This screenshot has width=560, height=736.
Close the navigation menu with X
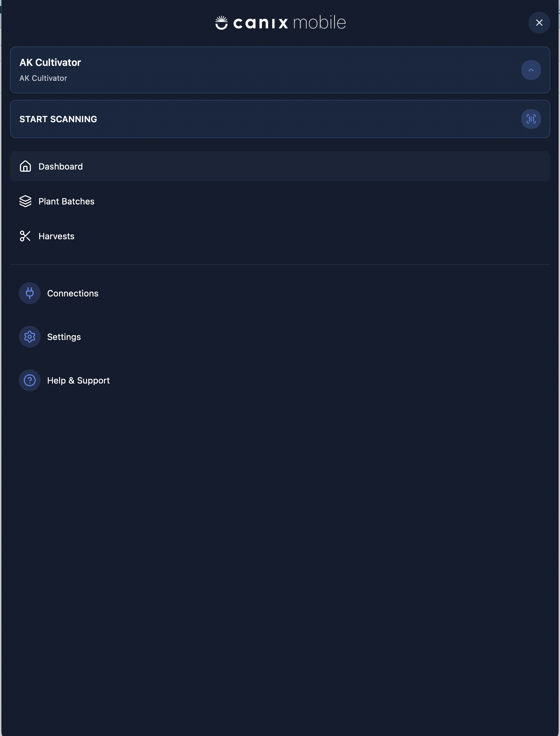pos(539,23)
